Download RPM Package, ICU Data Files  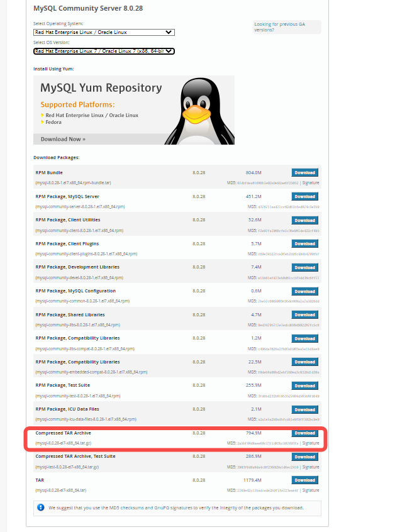click(305, 409)
